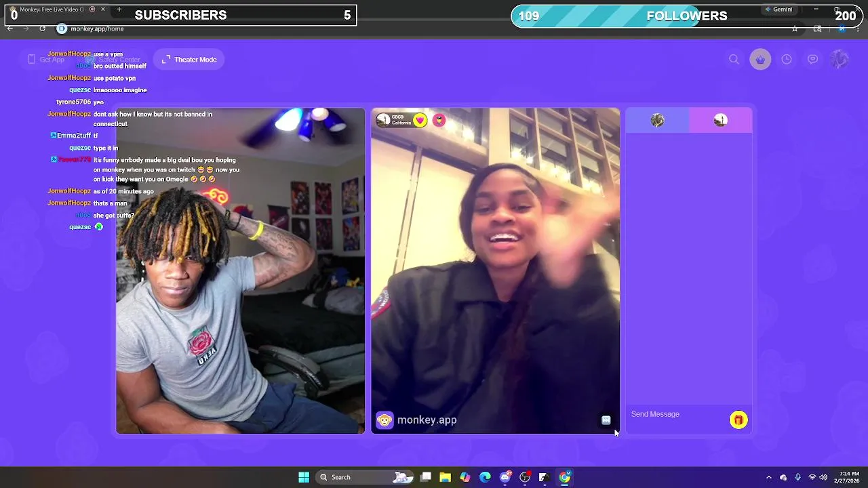Click the partner's video feed
868x488 pixels.
pos(495,271)
